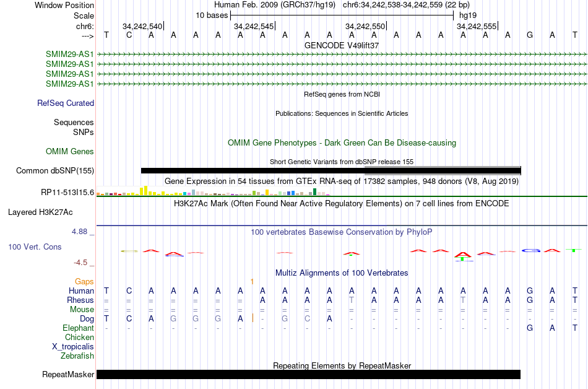This screenshot has width=588, height=389.
Task: Select the Common dbSNP(155) track label
Action: point(55,171)
